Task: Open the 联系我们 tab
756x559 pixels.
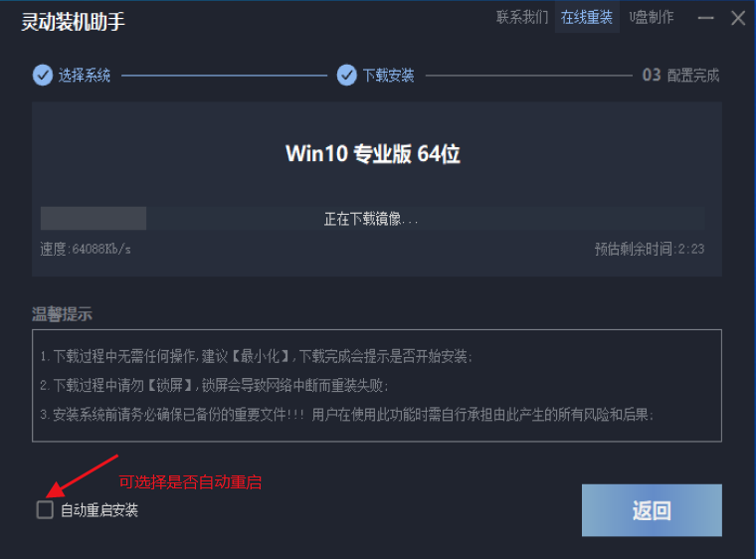Action: point(522,17)
